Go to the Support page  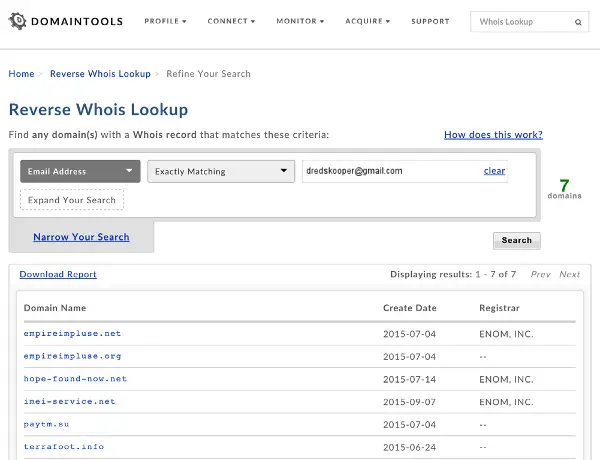point(430,21)
